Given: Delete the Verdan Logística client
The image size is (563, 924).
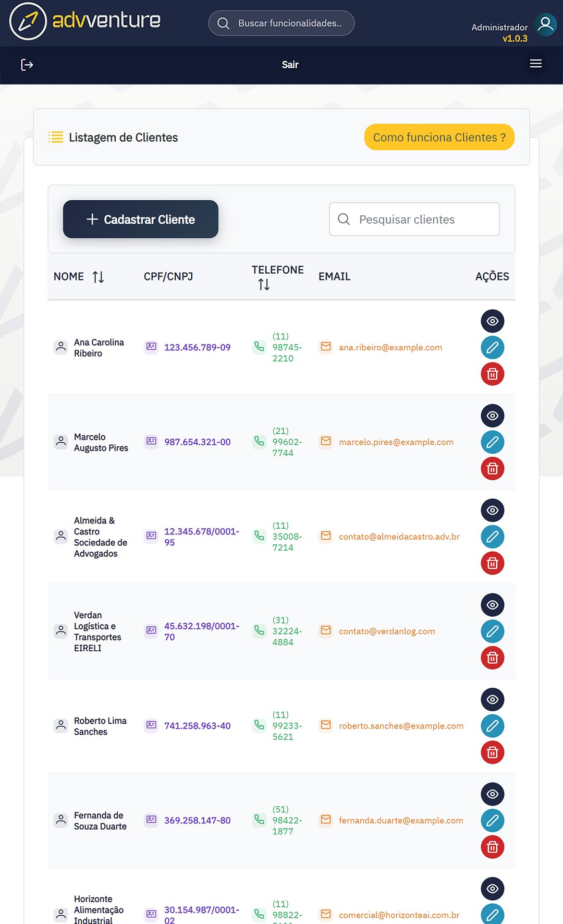Looking at the screenshot, I should point(492,658).
